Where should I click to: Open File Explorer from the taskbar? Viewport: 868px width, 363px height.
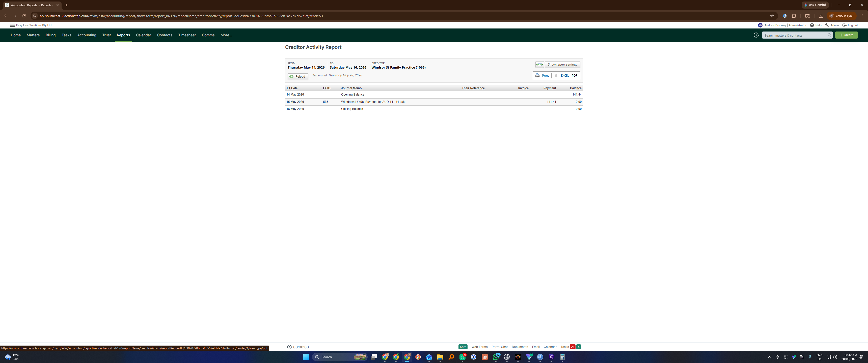440,357
